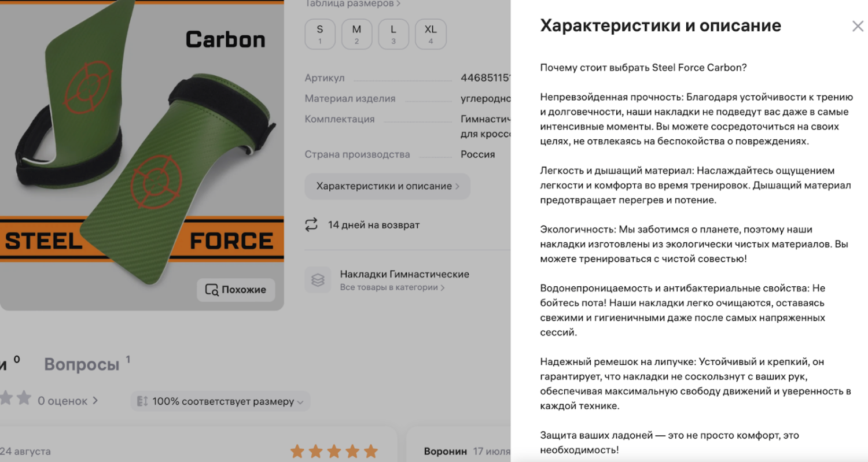Viewport: 868px width, 462px height.
Task: Click the return arrows icon near 14 дней
Action: [x=311, y=225]
